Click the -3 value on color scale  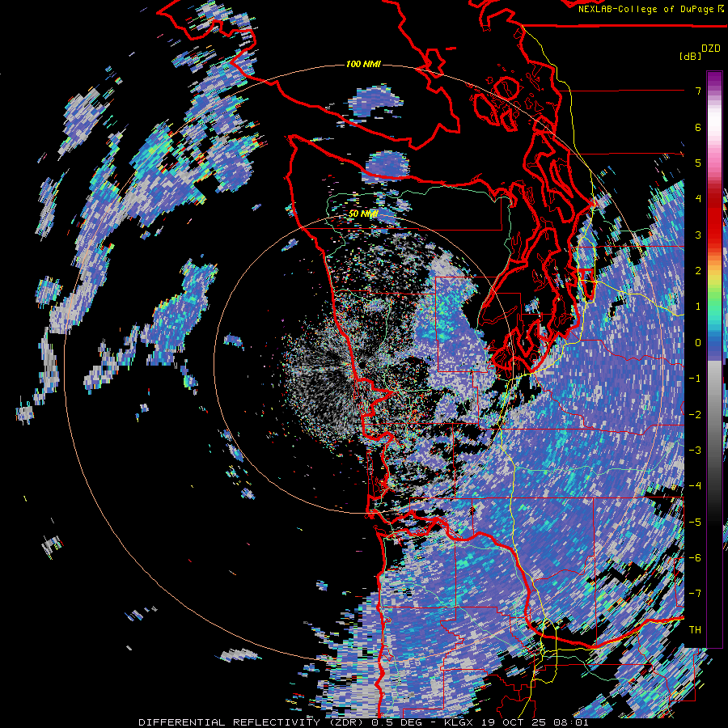695,451
